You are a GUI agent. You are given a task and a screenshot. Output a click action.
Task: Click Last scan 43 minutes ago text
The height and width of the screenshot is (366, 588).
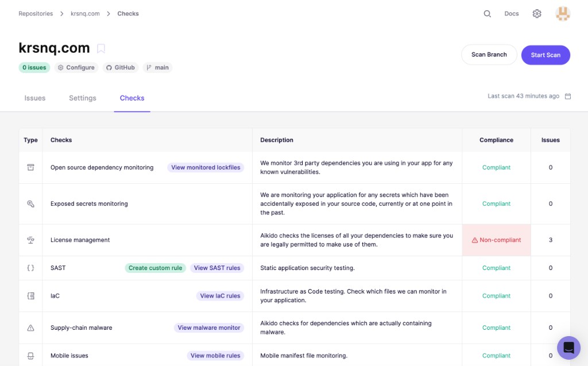click(524, 96)
